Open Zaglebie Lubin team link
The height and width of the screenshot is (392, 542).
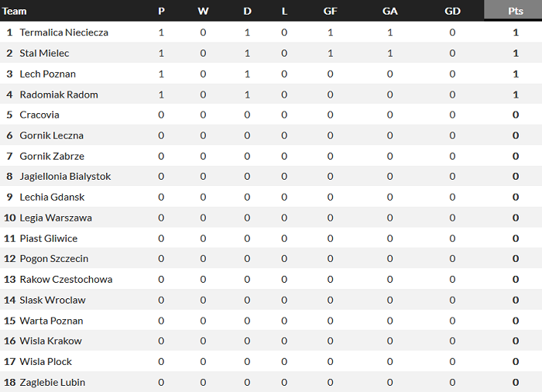pyautogui.click(x=52, y=382)
